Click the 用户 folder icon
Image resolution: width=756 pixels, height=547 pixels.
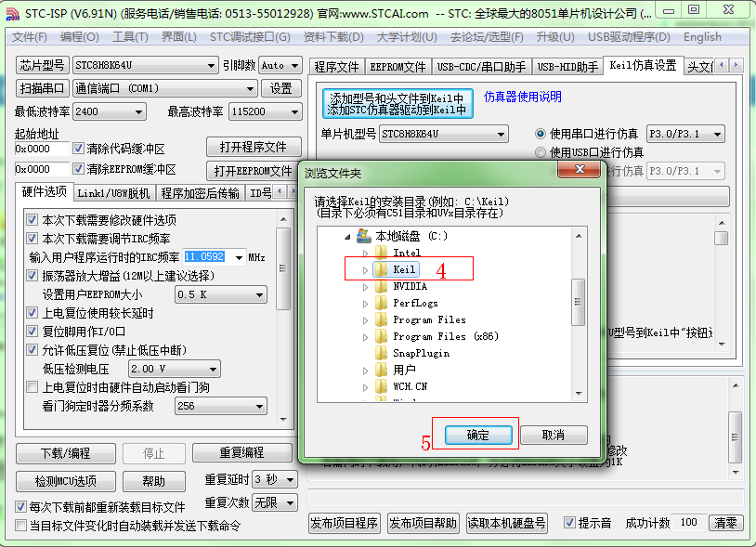(x=381, y=370)
